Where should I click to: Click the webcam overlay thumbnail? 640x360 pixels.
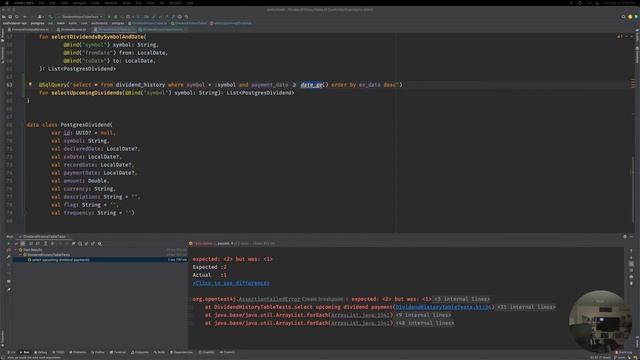[599, 321]
